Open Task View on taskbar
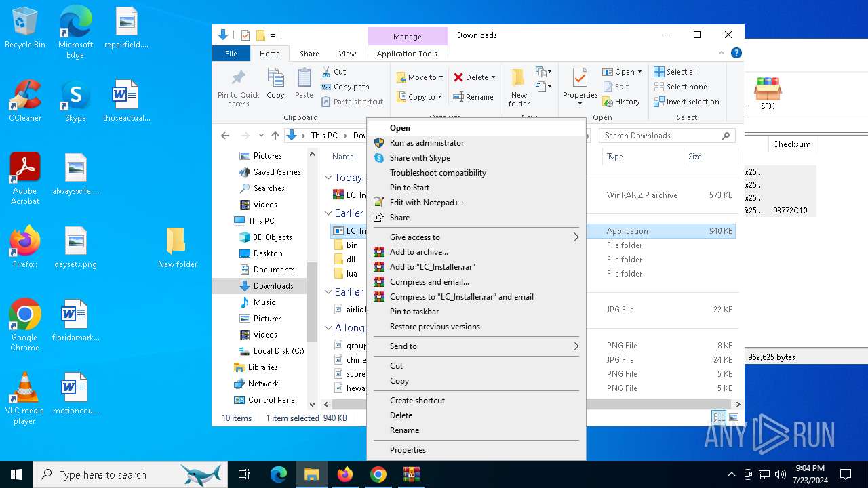Viewport: 868px width, 488px height. [x=244, y=474]
